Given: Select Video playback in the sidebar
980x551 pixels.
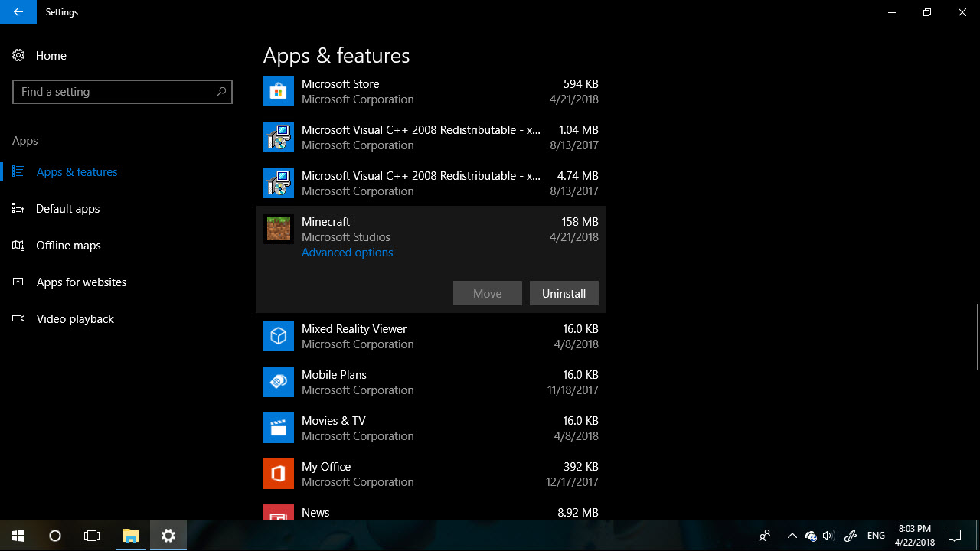Looking at the screenshot, I should (x=75, y=319).
